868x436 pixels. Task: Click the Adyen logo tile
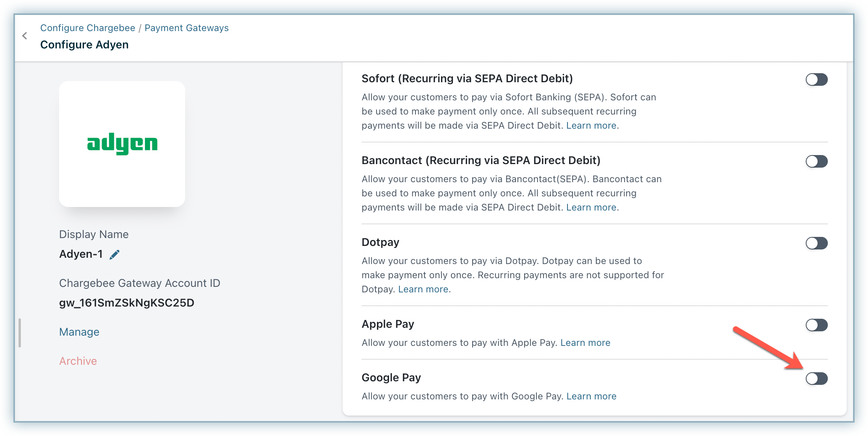point(122,144)
